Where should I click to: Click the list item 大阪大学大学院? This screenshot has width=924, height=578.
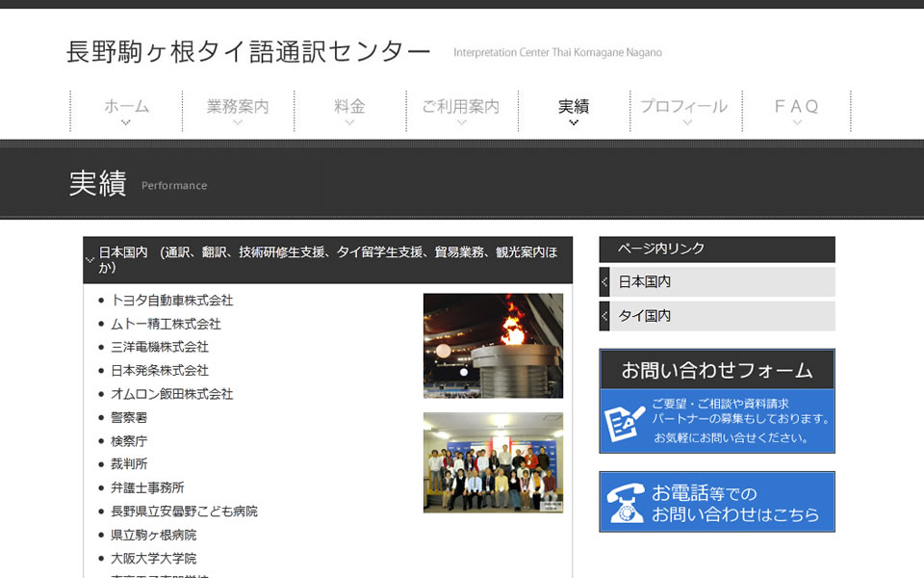[x=154, y=558]
